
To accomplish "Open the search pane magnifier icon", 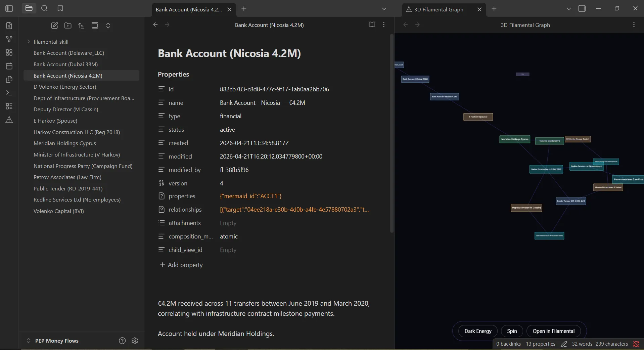I will tap(44, 8).
